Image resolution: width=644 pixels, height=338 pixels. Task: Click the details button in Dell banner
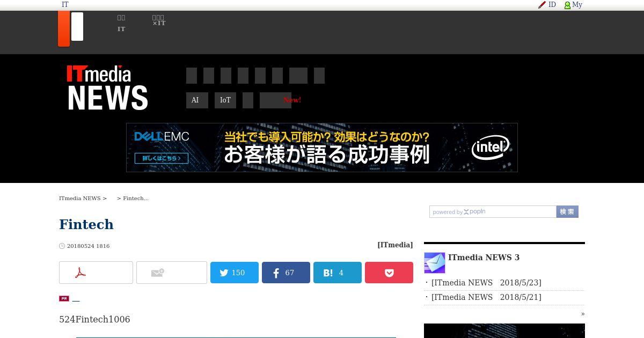click(162, 158)
